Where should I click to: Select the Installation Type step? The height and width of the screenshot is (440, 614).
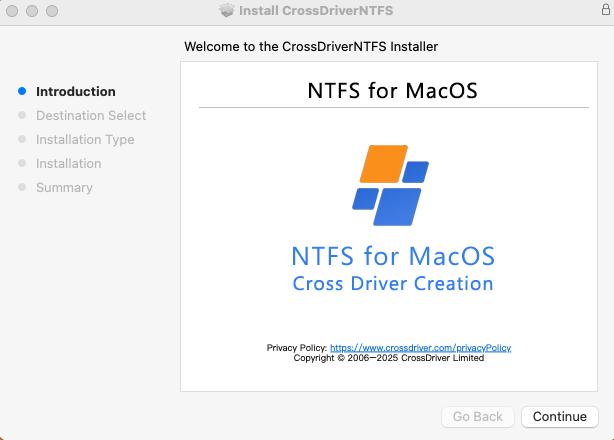(85, 139)
